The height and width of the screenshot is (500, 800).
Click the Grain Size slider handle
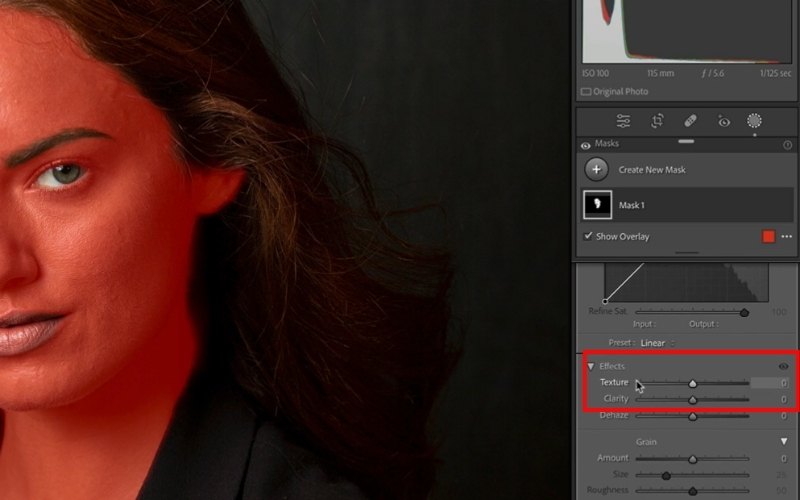666,476
